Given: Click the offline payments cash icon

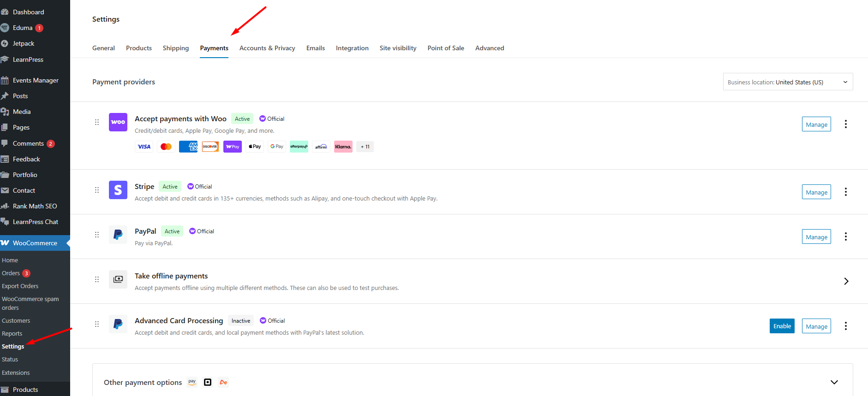Looking at the screenshot, I should tap(118, 279).
